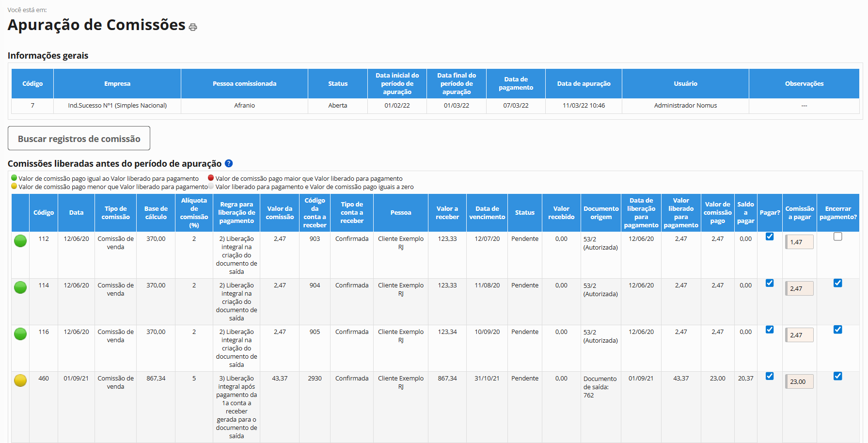Enable Encerrar pagamento for commission 112
Viewport: 868px width, 443px height.
click(x=837, y=237)
